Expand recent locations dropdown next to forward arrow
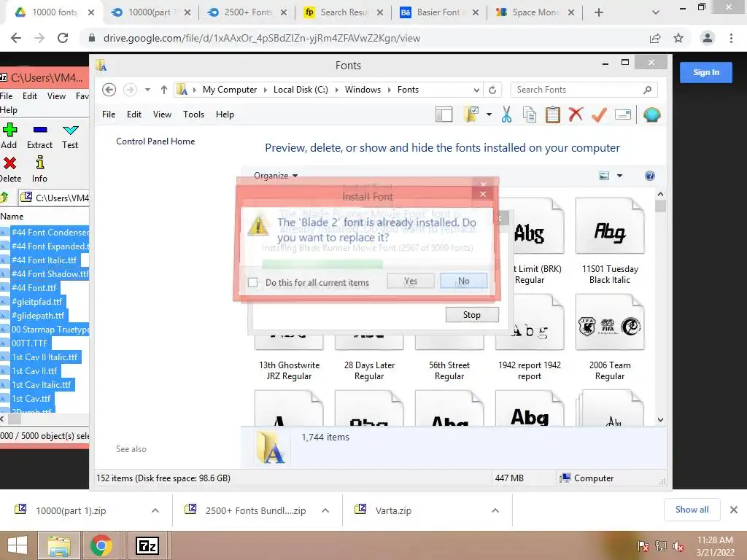This screenshot has width=747, height=560. coord(147,90)
